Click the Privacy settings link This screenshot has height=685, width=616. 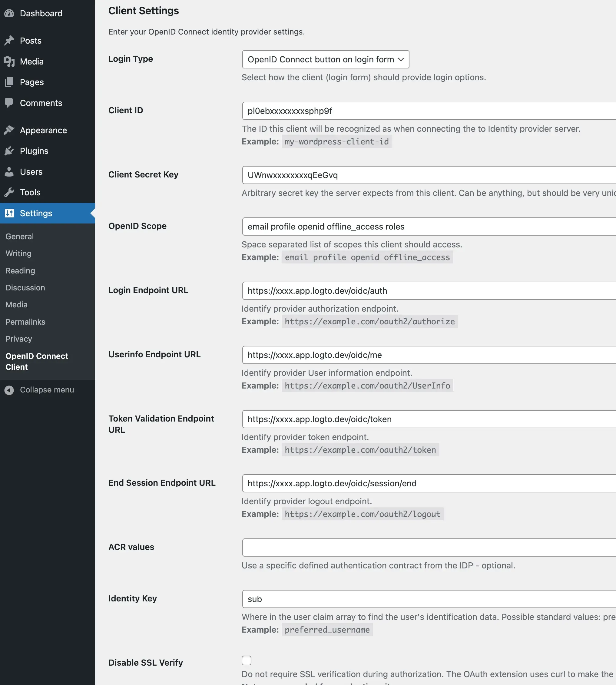(x=18, y=338)
